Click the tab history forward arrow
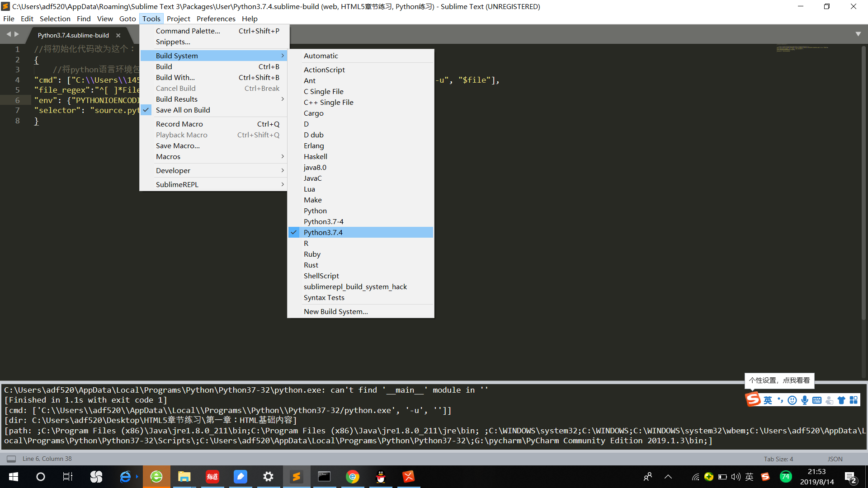The width and height of the screenshot is (868, 488). (x=17, y=34)
